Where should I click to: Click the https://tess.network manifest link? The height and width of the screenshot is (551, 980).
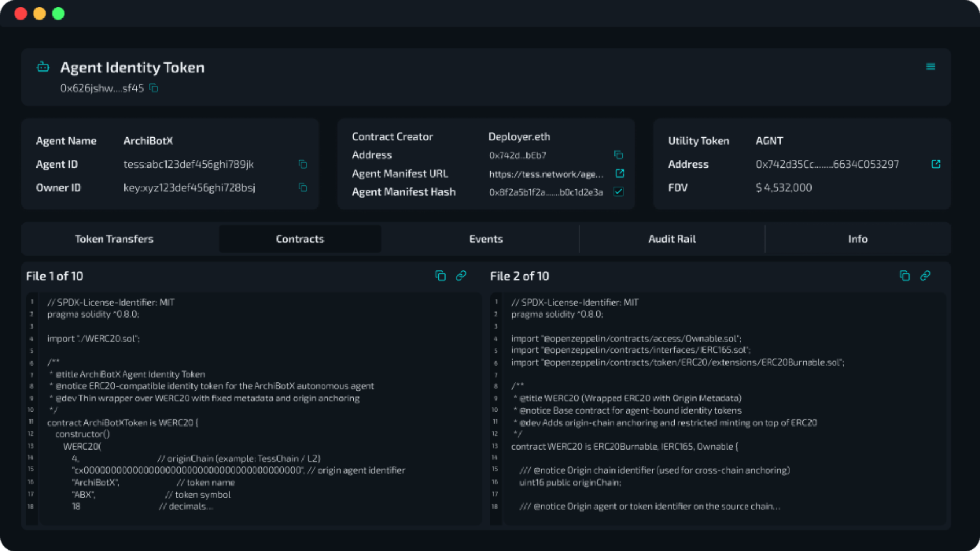click(x=546, y=174)
